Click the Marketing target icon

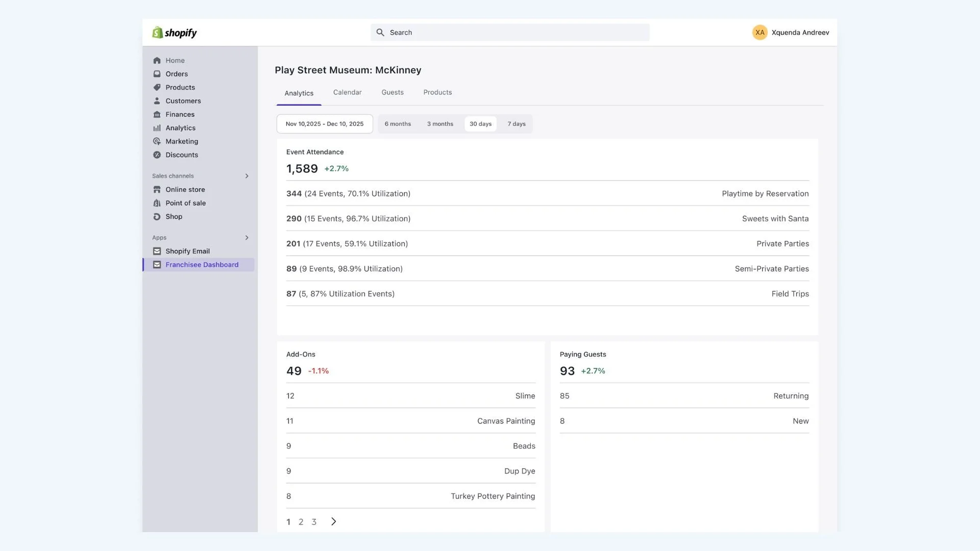coord(157,141)
